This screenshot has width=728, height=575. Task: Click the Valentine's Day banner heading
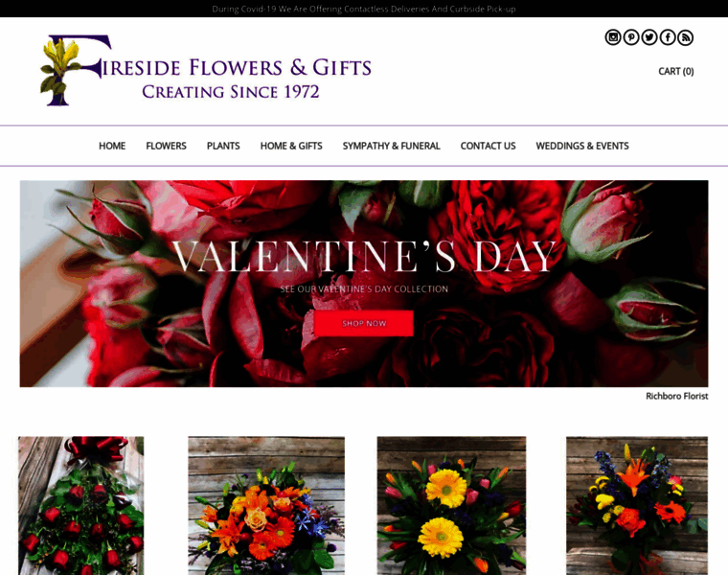coord(364,256)
